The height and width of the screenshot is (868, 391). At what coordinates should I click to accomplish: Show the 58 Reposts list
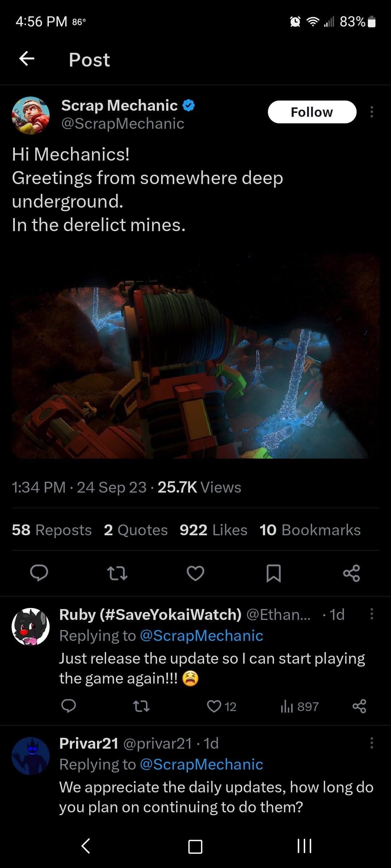pos(52,530)
